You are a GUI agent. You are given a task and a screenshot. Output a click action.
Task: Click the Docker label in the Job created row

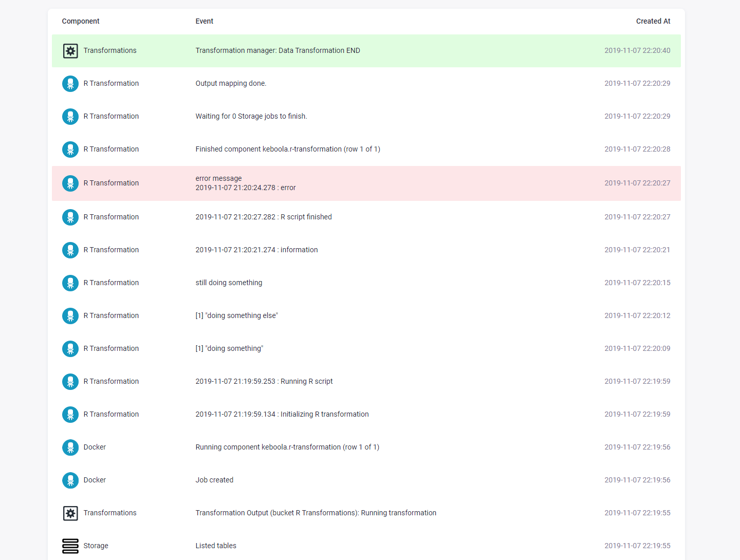pos(95,480)
